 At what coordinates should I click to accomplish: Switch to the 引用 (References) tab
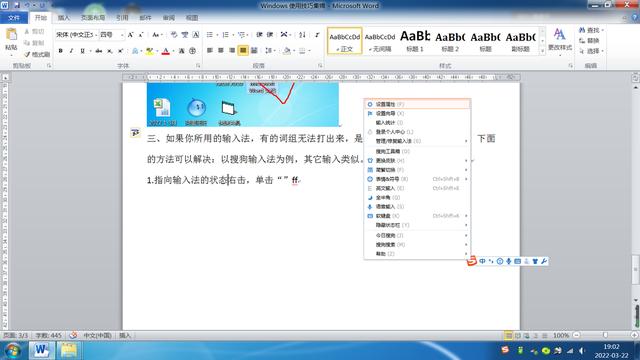(122, 18)
